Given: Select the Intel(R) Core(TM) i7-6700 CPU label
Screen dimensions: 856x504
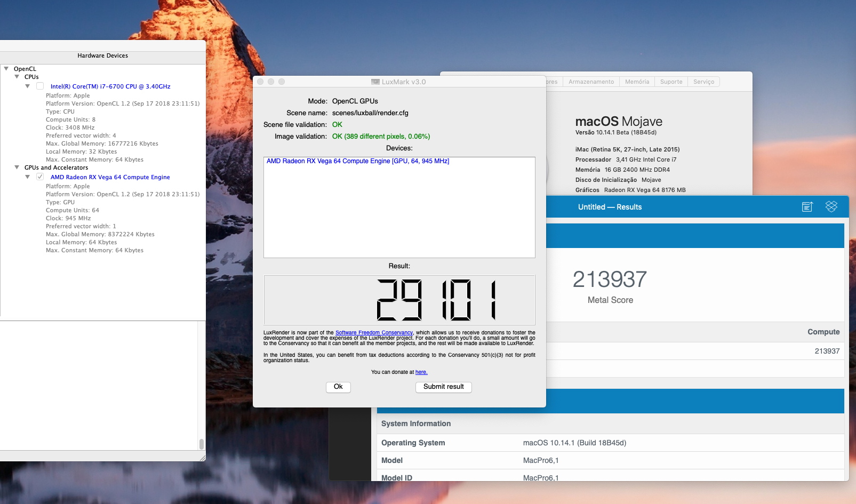Looking at the screenshot, I should point(110,86).
